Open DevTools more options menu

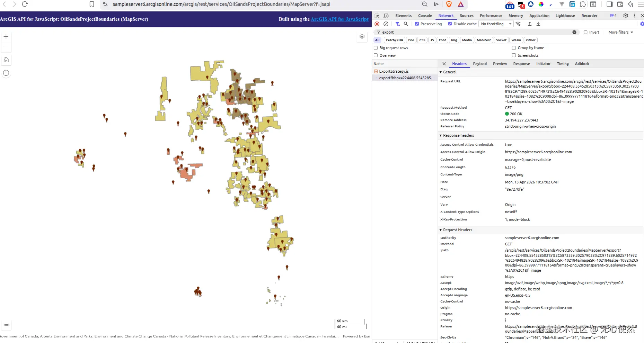click(634, 16)
